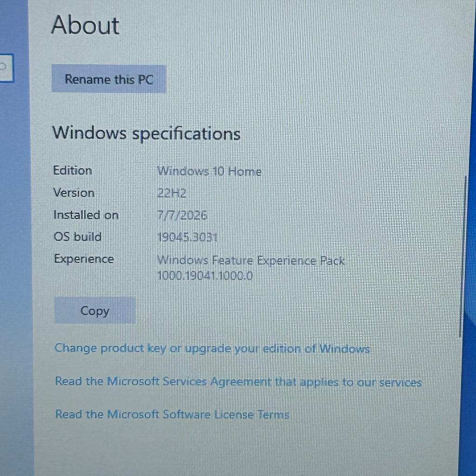Select the value '1000.19041.1000.0'
476x476 pixels.
[205, 276]
